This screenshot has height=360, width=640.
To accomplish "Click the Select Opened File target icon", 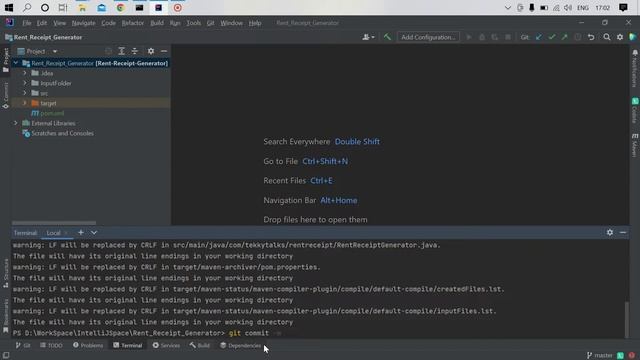I will tap(109, 51).
